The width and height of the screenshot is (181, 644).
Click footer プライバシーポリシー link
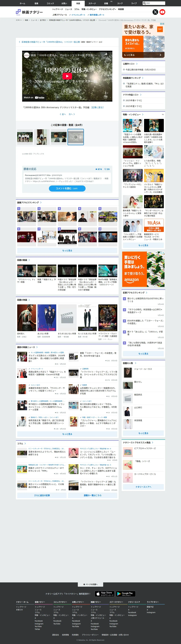point(90,635)
